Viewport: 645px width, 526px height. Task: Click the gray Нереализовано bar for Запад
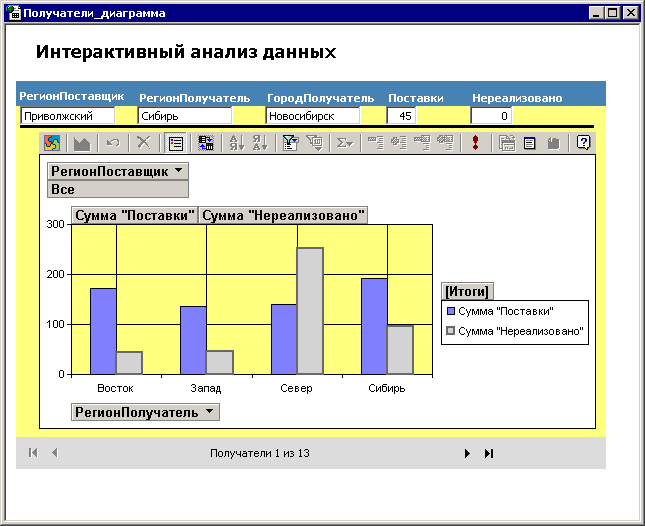click(x=220, y=362)
